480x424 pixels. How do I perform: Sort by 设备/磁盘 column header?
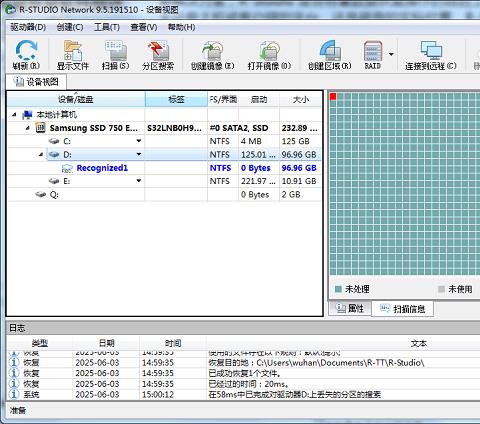coord(76,99)
